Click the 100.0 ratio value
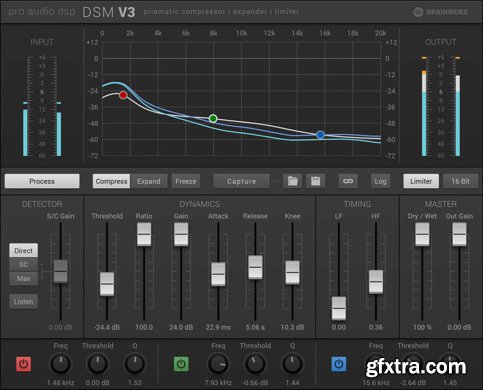Viewport: 483px width, 390px height. [144, 327]
